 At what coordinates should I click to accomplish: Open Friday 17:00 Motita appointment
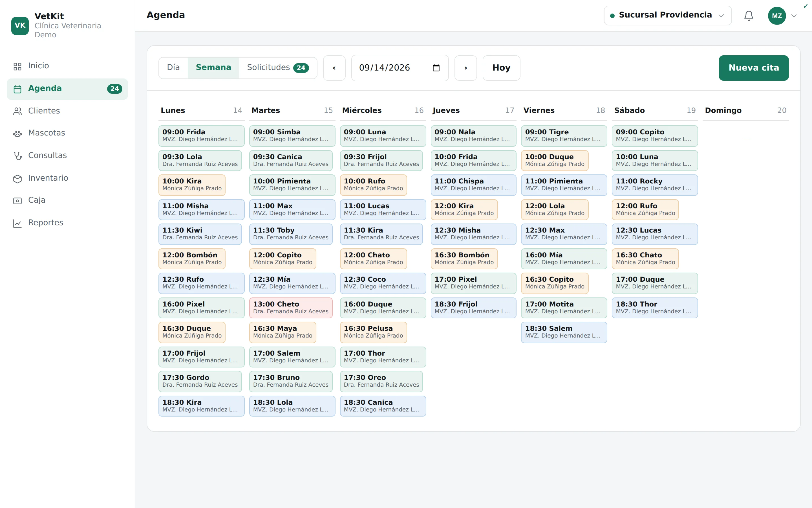click(x=564, y=308)
